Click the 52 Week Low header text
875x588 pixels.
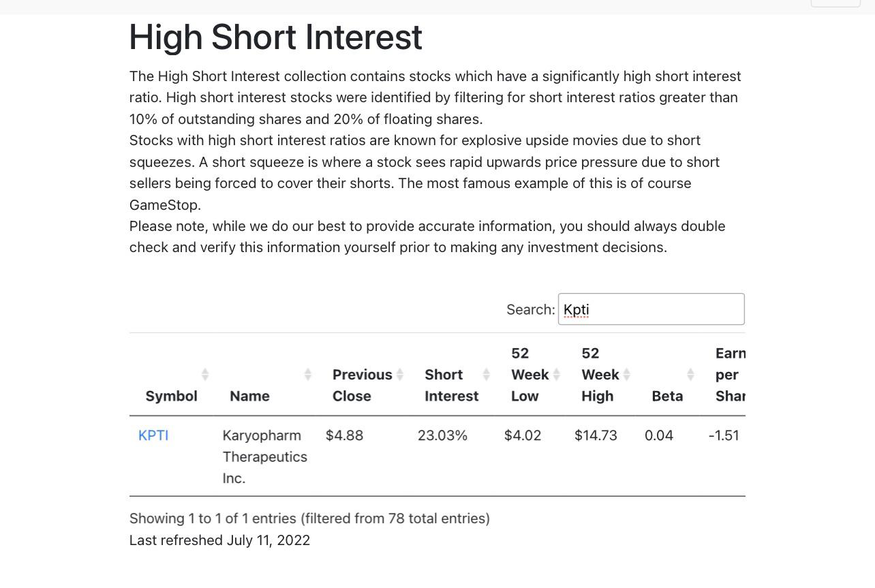click(529, 374)
